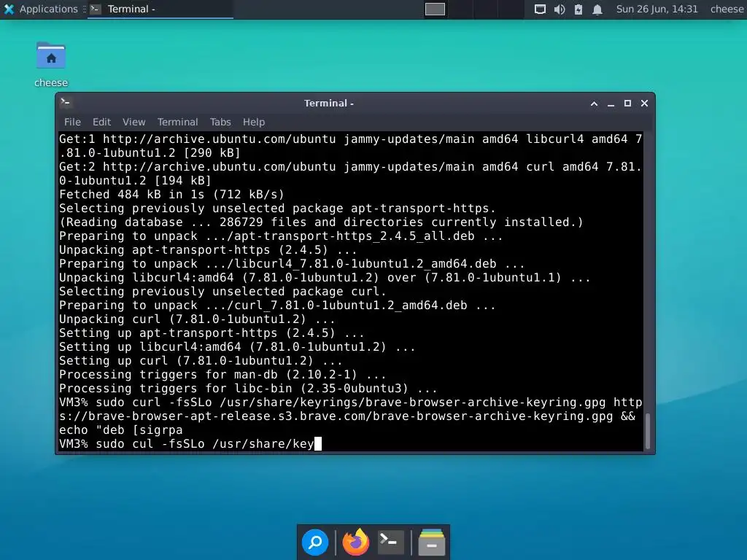The image size is (747, 560).
Task: Click the Xfce logo icon in panel
Action: pyautogui.click(x=9, y=9)
